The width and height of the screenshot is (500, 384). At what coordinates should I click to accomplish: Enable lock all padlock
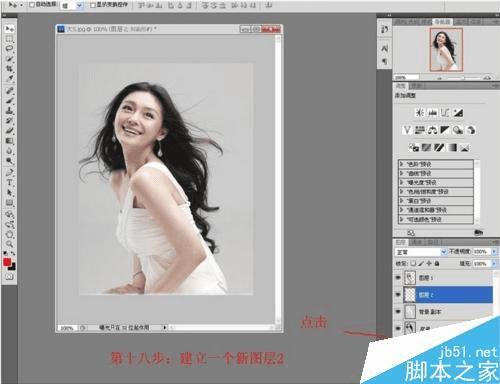[x=437, y=264]
